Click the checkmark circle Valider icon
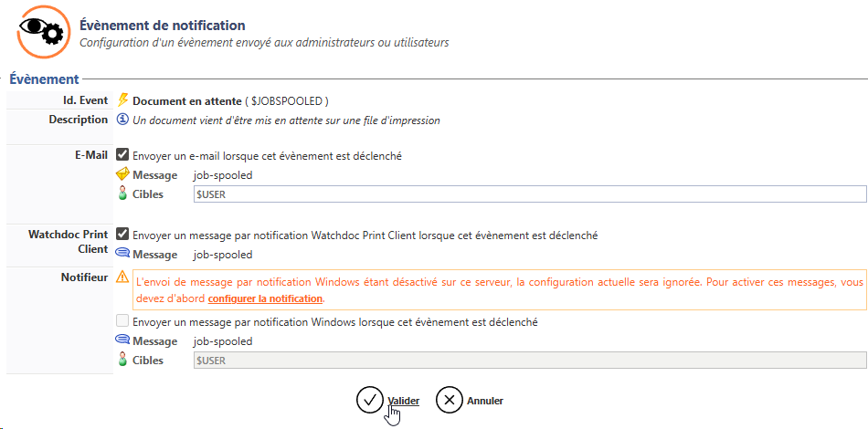 (x=369, y=400)
